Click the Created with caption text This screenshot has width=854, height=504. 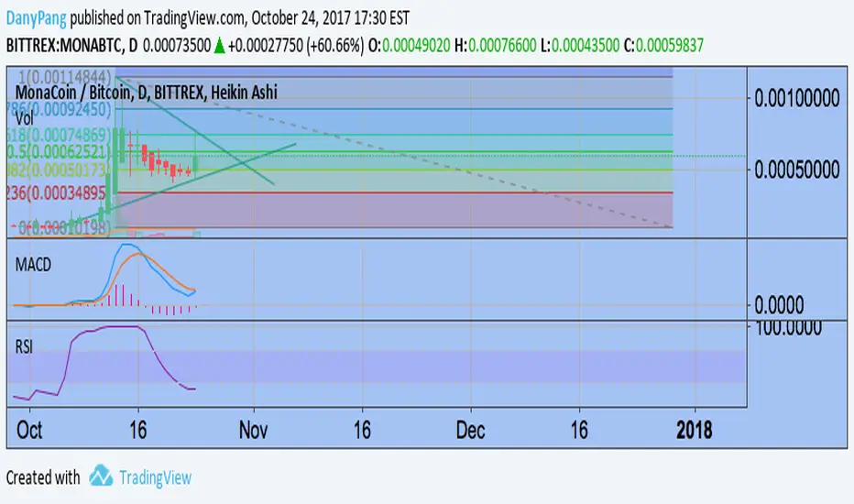tap(43, 477)
